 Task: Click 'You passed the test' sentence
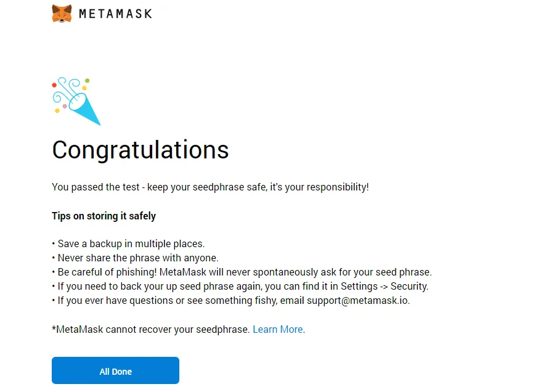tap(210, 187)
